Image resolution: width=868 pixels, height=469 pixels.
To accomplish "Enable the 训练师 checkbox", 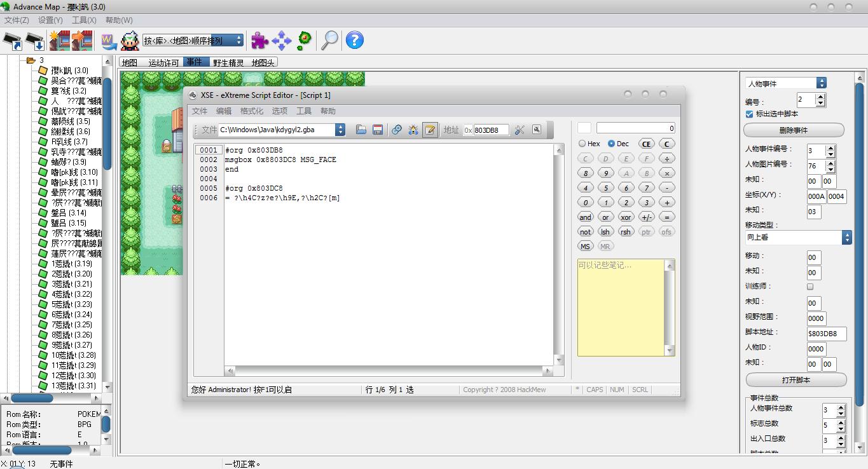I will 810,287.
